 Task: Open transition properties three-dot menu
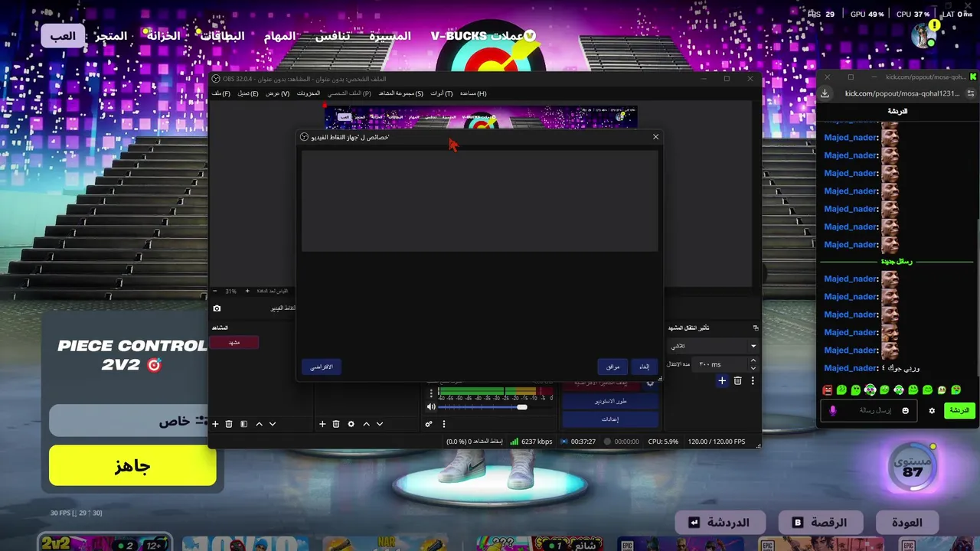click(753, 380)
